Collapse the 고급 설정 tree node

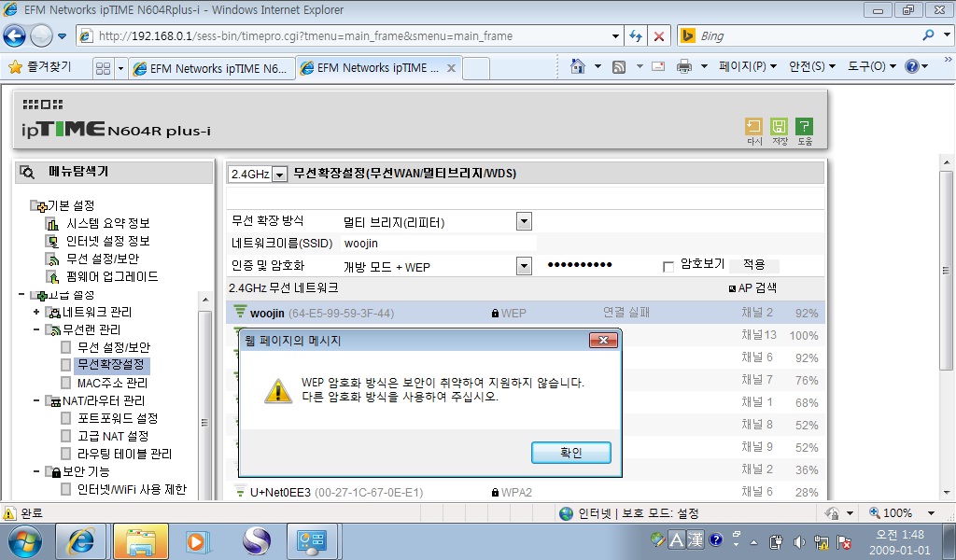coord(21,295)
